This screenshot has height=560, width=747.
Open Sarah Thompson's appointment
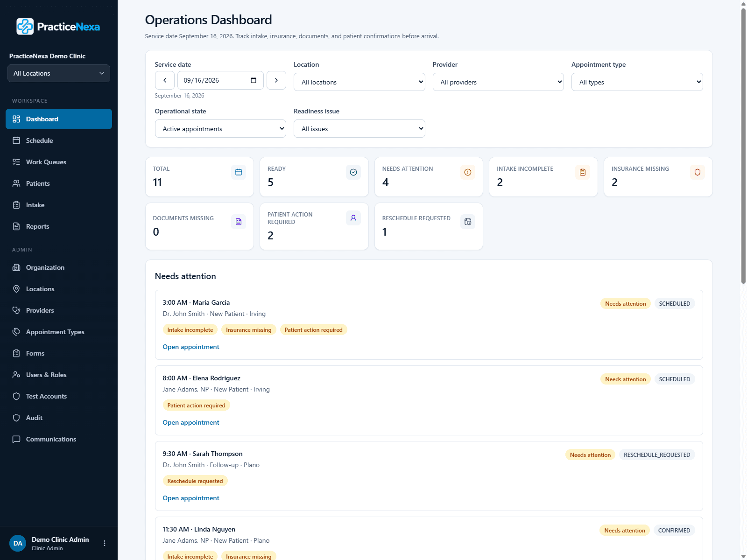point(191,498)
